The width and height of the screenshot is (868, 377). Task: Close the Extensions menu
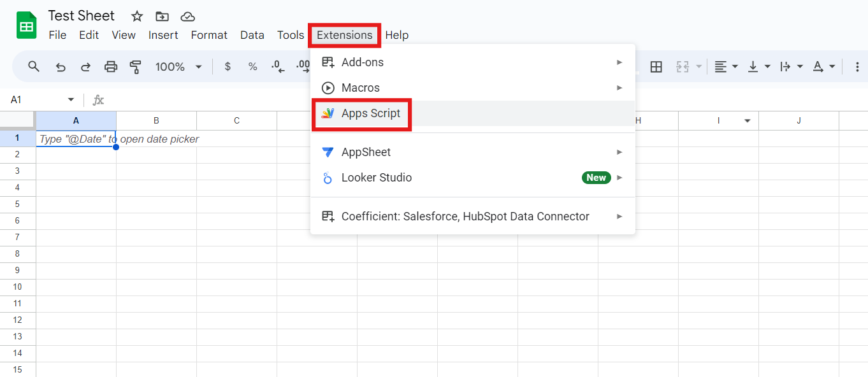[x=345, y=35]
